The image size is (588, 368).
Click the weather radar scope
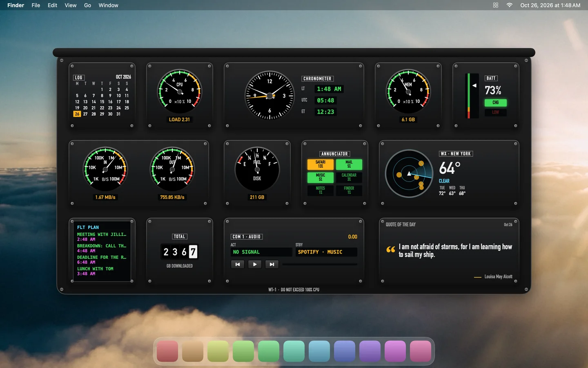409,173
